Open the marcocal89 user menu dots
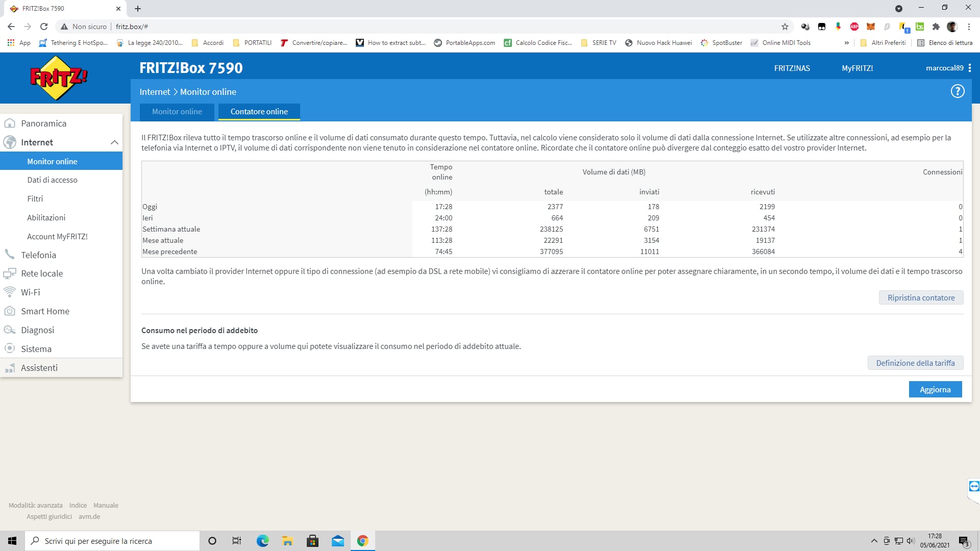Image resolution: width=980 pixels, height=551 pixels. 970,68
